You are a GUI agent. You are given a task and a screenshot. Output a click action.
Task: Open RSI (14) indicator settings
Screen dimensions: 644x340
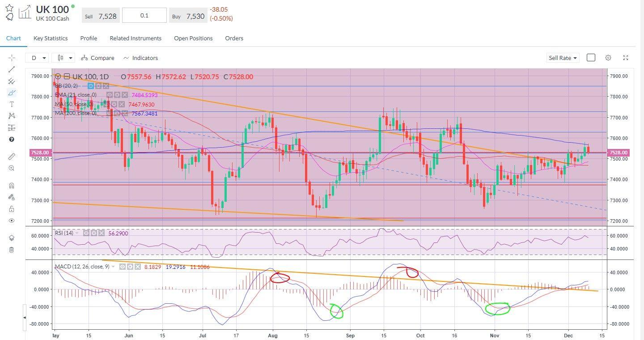click(94, 233)
